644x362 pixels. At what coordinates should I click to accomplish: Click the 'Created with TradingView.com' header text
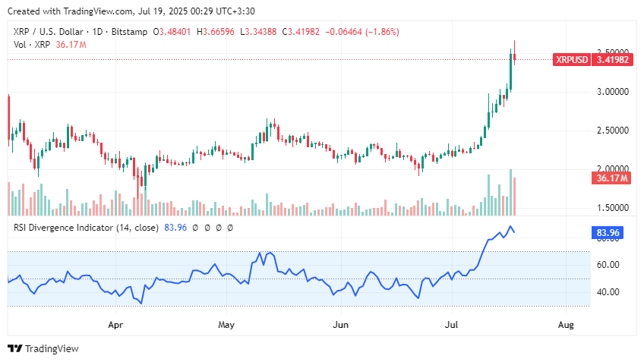click(x=74, y=10)
